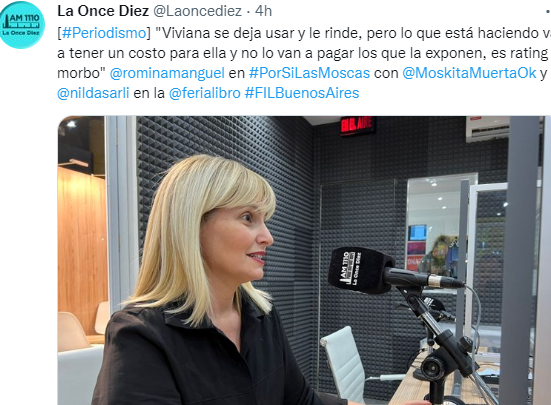
Task: Click the La Once Diez display name
Action: [x=103, y=11]
